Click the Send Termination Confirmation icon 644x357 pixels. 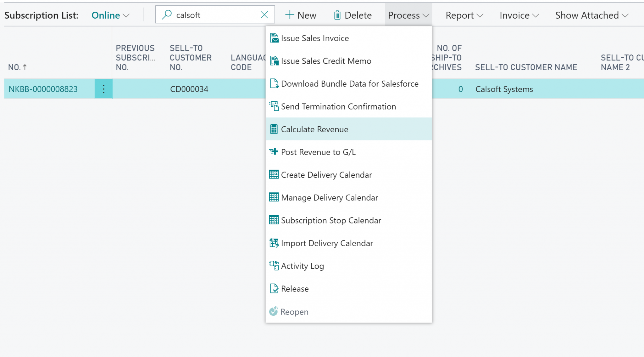point(274,106)
